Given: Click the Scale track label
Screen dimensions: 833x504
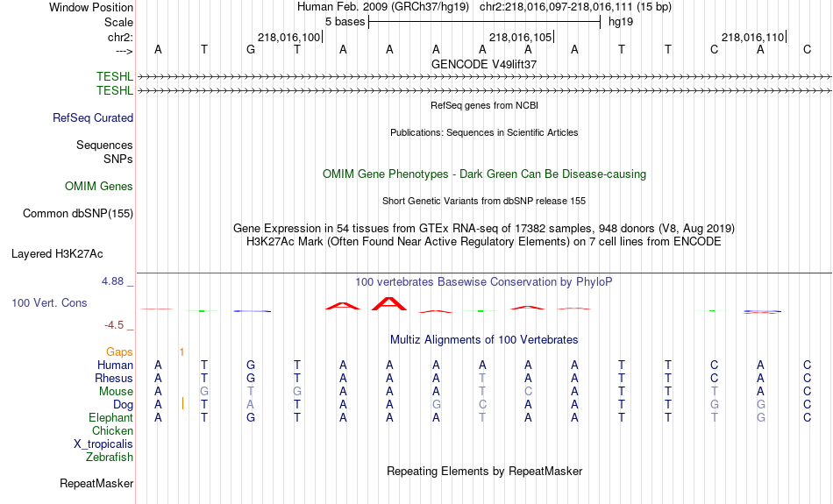Looking at the screenshot, I should [x=118, y=22].
